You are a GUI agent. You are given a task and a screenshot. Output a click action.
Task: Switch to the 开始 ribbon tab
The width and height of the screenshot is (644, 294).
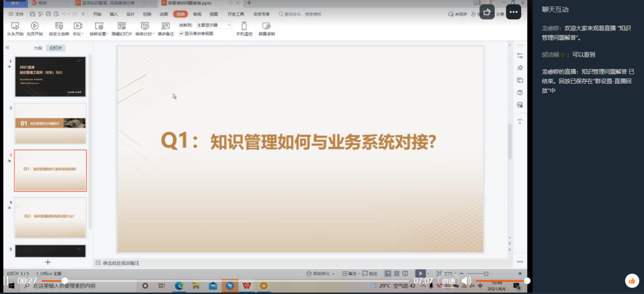(x=97, y=14)
